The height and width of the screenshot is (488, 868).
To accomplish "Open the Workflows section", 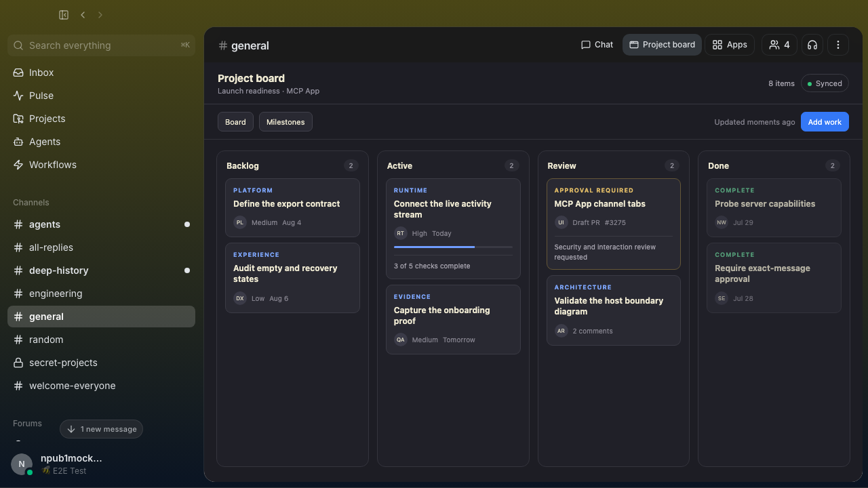I will (101, 165).
